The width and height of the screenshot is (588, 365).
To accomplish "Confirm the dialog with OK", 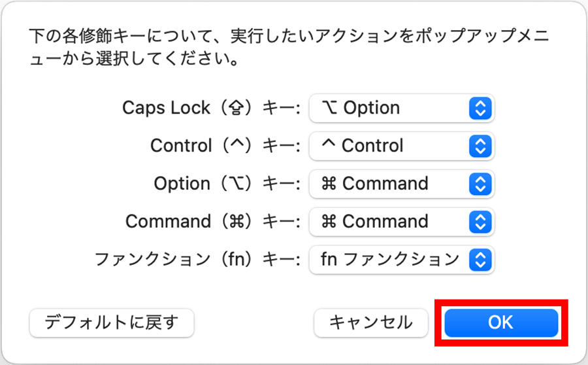I will tap(500, 322).
